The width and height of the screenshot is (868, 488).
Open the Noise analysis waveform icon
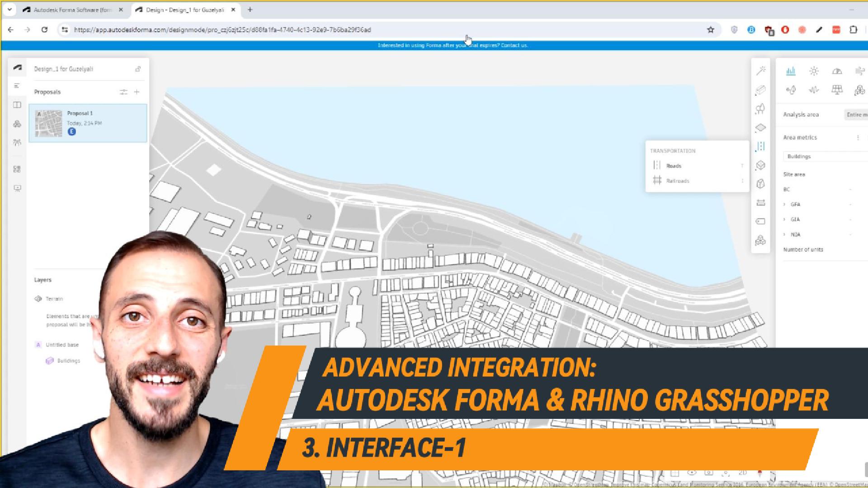click(x=814, y=90)
